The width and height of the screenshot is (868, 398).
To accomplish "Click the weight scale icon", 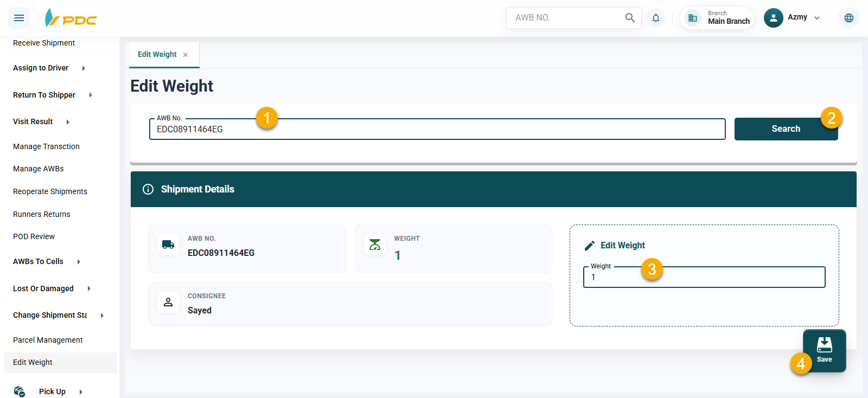I will [375, 245].
